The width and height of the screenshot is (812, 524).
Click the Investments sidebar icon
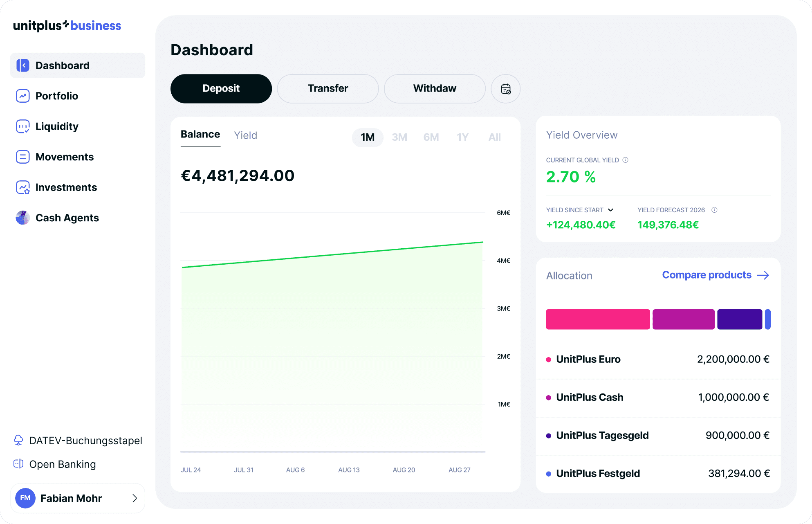point(23,187)
